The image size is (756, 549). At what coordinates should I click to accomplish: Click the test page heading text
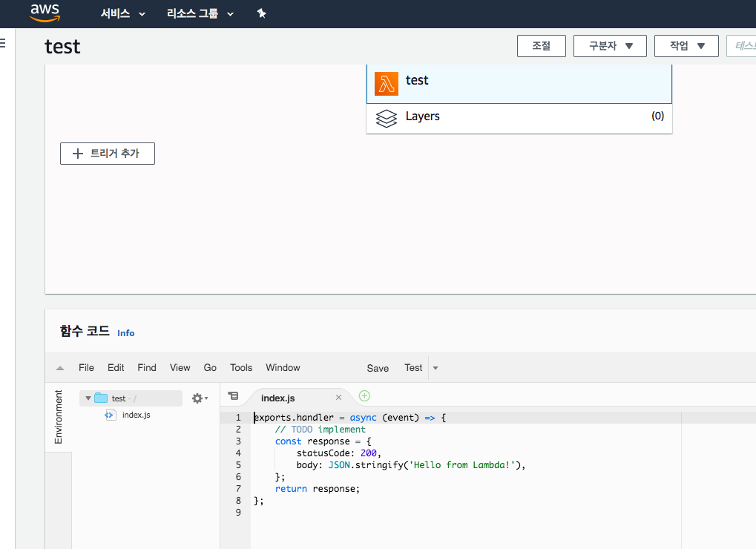(62, 47)
